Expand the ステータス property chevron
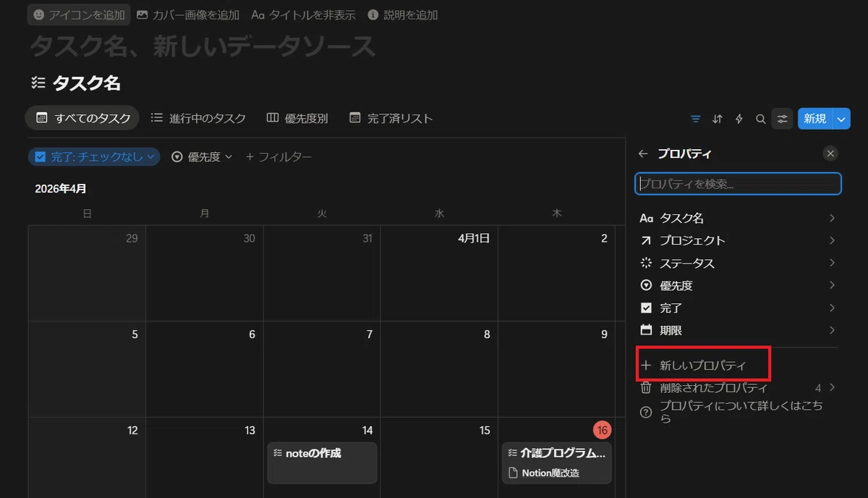Image resolution: width=868 pixels, height=498 pixels. click(x=832, y=263)
